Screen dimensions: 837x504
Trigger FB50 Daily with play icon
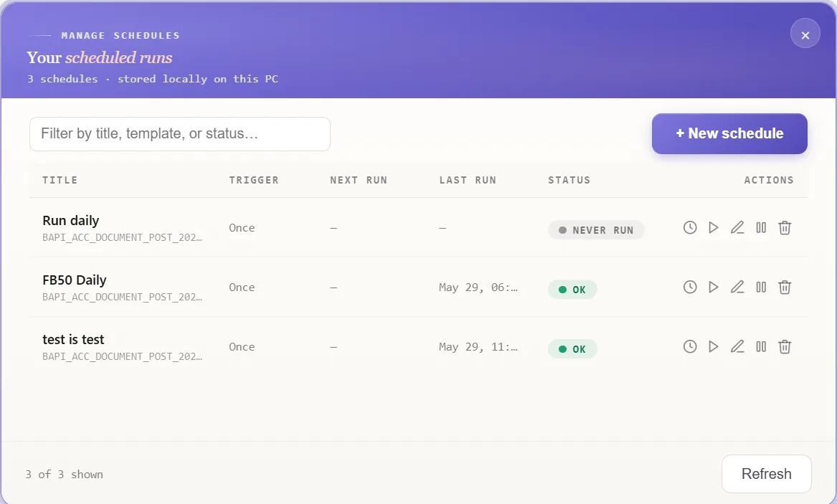pos(713,287)
